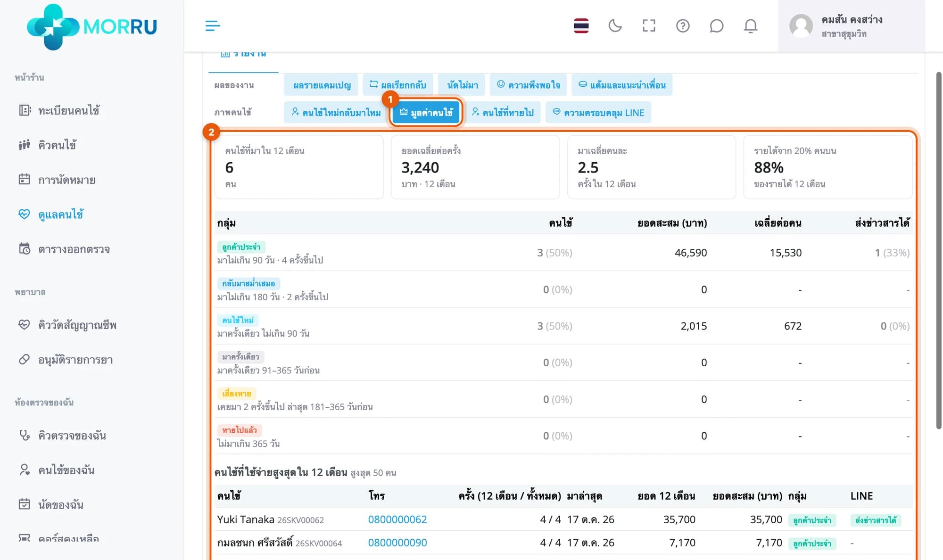Switch to ผลรายแคมเปญ tab

tap(322, 85)
